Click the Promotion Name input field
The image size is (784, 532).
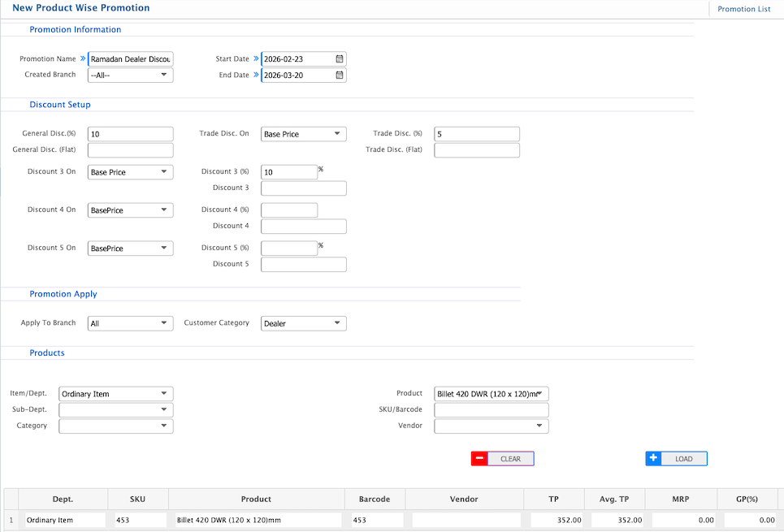(x=130, y=58)
